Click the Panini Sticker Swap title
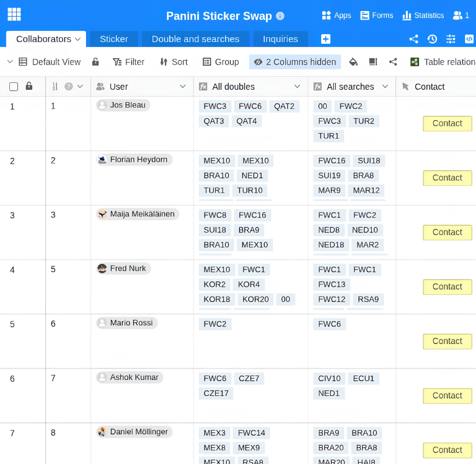Viewport: 476px width, 464px height. (x=219, y=15)
